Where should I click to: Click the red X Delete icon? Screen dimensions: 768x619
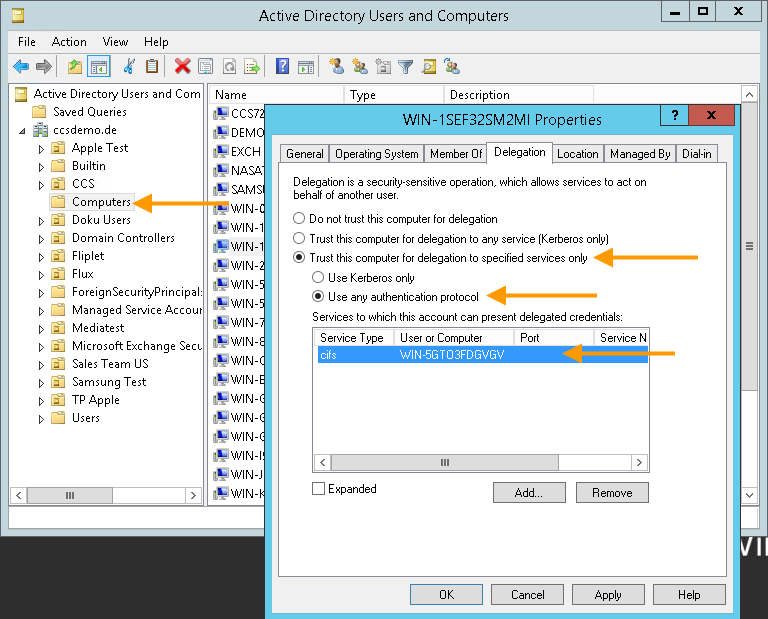tap(182, 66)
